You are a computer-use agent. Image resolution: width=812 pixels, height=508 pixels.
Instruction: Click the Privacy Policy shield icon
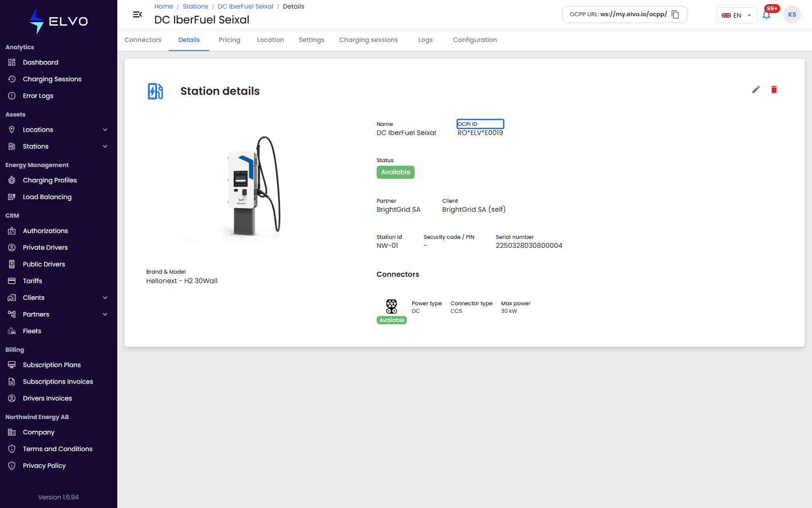12,466
